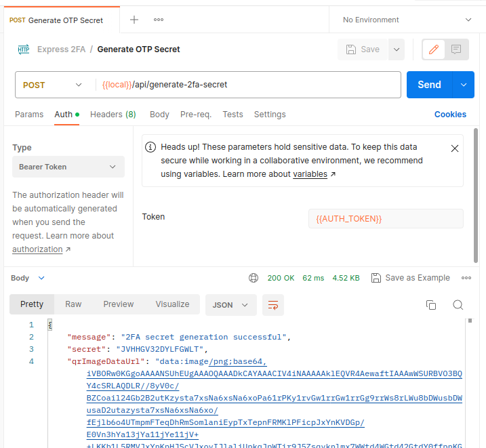This screenshot has height=448, width=486.
Task: Open the Settings tab
Action: coord(270,115)
